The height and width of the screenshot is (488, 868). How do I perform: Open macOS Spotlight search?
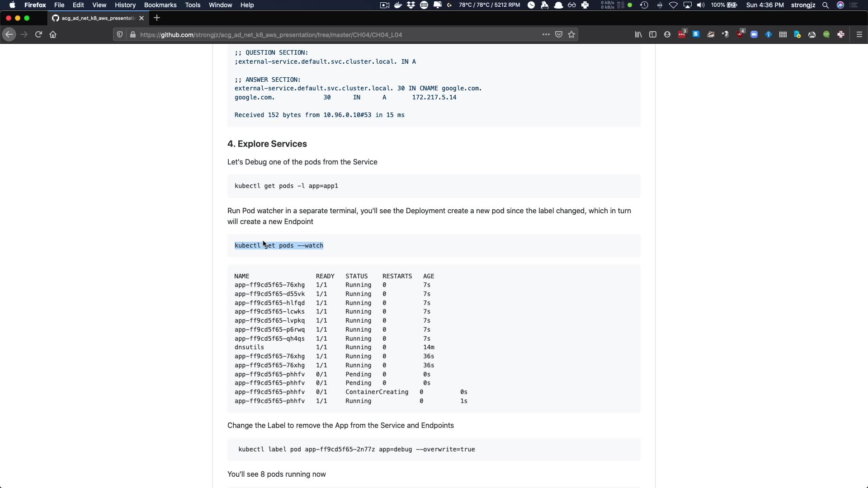[x=825, y=5]
